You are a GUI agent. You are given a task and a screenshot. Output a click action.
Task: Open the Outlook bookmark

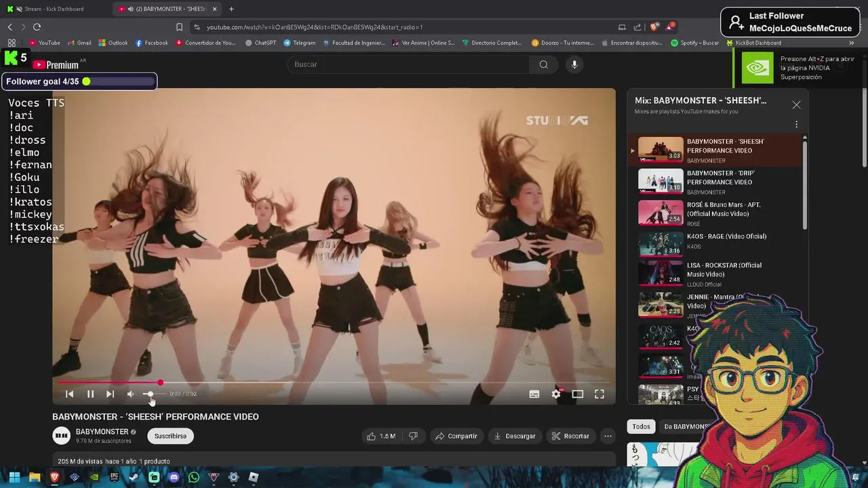coord(113,43)
